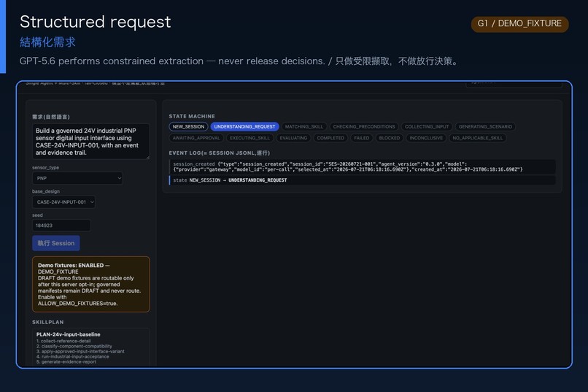Select the COMPLETED state chip

tap(330, 138)
